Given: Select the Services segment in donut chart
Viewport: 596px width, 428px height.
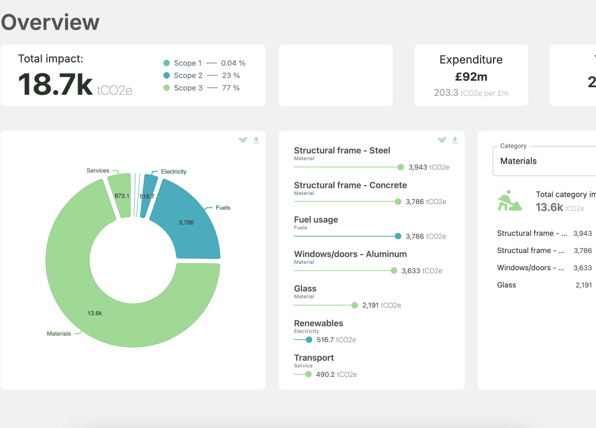Looking at the screenshot, I should pos(121,195).
